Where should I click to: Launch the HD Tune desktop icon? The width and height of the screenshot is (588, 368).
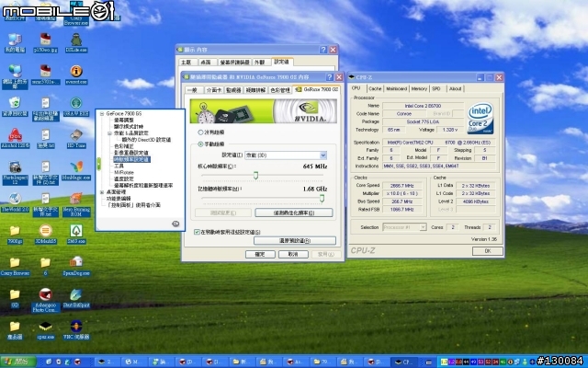76,138
